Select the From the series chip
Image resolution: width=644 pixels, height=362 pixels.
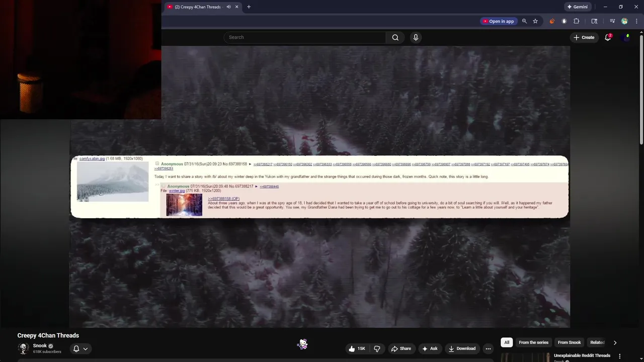[533, 342]
